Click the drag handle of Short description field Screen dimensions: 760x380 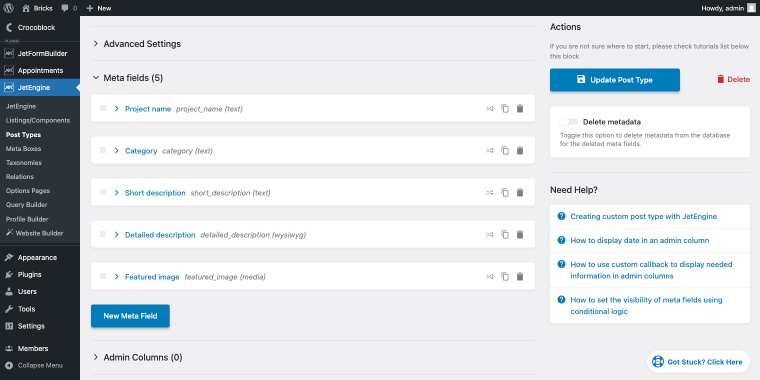(x=103, y=192)
